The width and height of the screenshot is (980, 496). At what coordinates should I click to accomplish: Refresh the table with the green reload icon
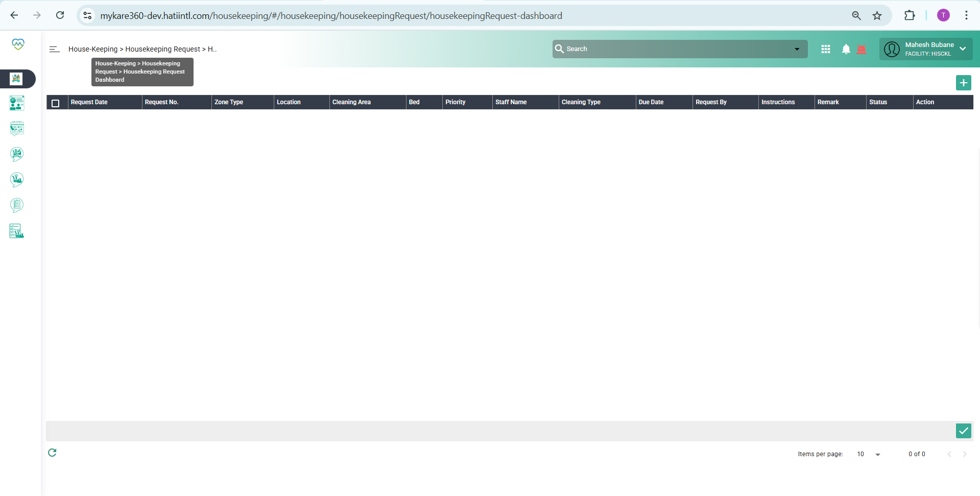(52, 453)
